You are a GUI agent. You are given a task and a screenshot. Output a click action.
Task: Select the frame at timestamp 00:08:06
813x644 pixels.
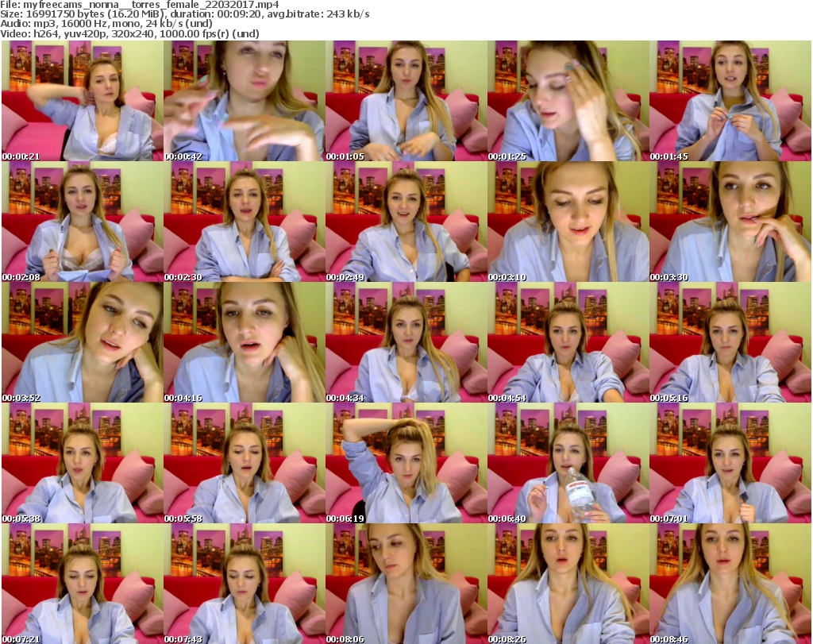click(x=406, y=584)
